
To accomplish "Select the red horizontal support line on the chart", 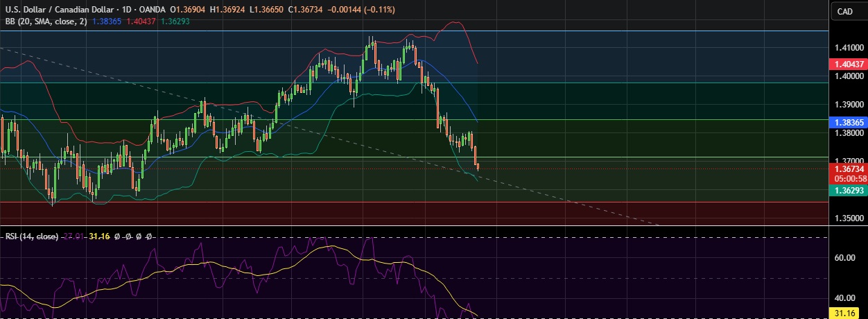I will click(x=415, y=202).
